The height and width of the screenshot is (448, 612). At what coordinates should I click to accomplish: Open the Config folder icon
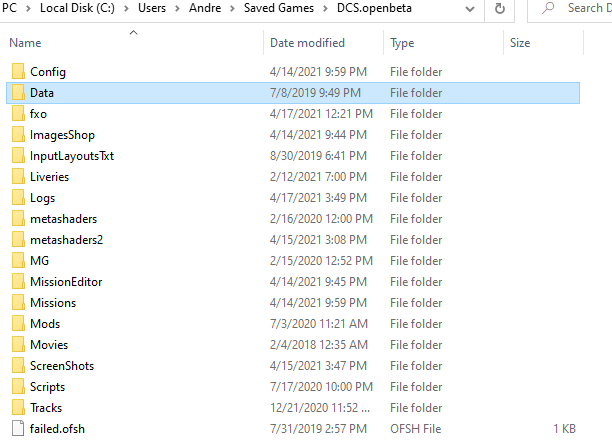click(18, 72)
